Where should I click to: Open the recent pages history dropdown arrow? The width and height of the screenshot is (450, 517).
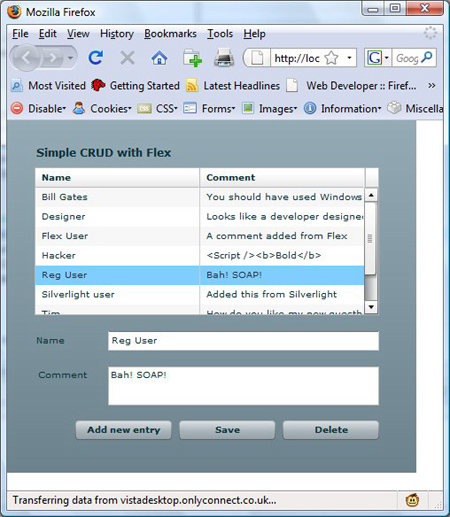coord(70,58)
